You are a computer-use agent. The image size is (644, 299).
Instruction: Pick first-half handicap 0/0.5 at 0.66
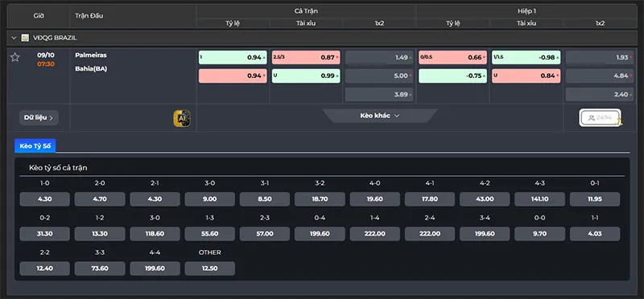coord(452,57)
